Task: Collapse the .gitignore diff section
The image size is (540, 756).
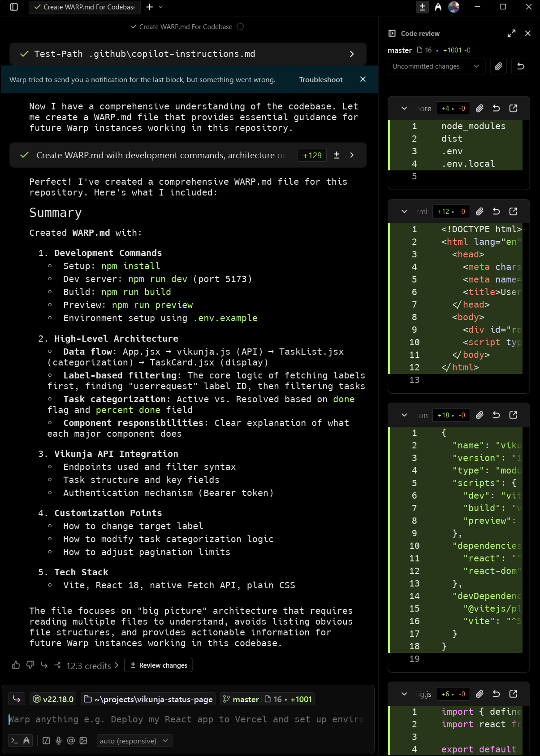Action: (x=404, y=108)
